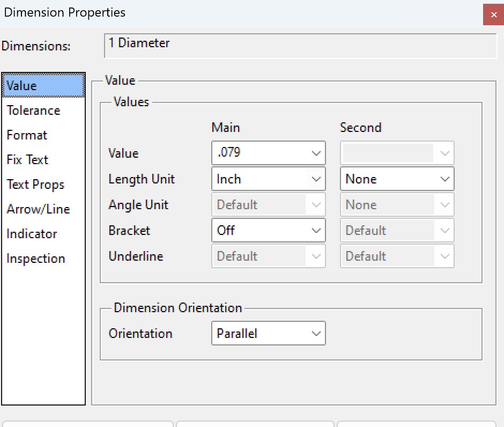504x427 pixels.
Task: Open the Text Props section
Action: tap(35, 184)
